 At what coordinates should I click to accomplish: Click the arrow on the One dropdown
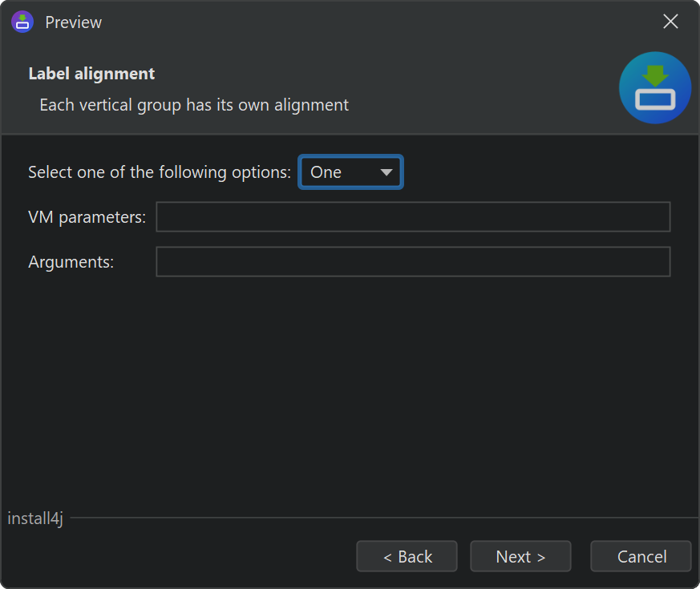coord(386,172)
